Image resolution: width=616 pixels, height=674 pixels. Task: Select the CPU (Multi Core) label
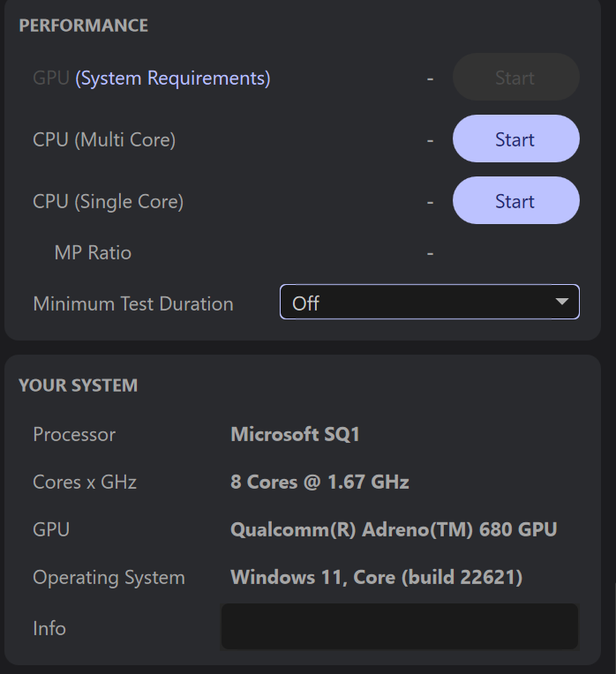(104, 140)
